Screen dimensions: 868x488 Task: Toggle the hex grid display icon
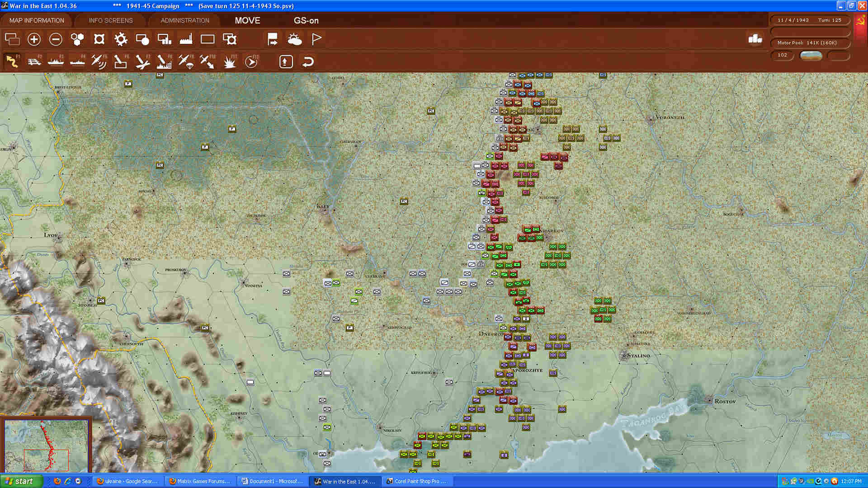[x=77, y=39]
